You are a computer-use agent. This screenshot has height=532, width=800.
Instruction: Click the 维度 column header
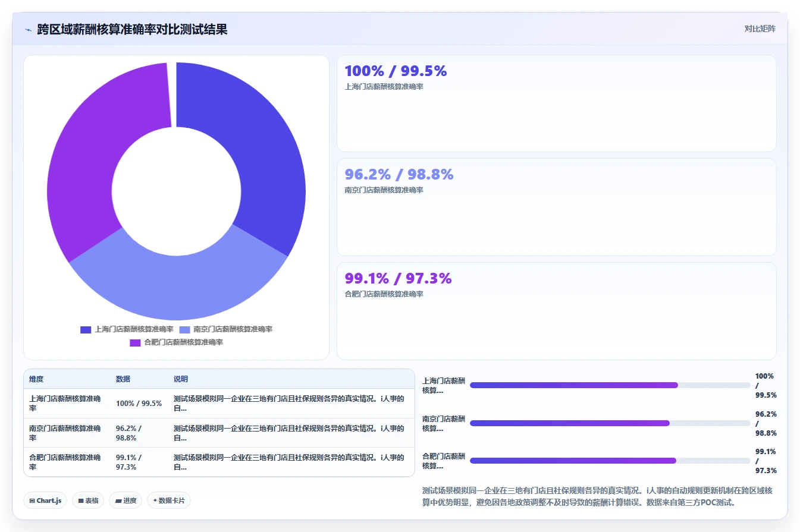36,379
